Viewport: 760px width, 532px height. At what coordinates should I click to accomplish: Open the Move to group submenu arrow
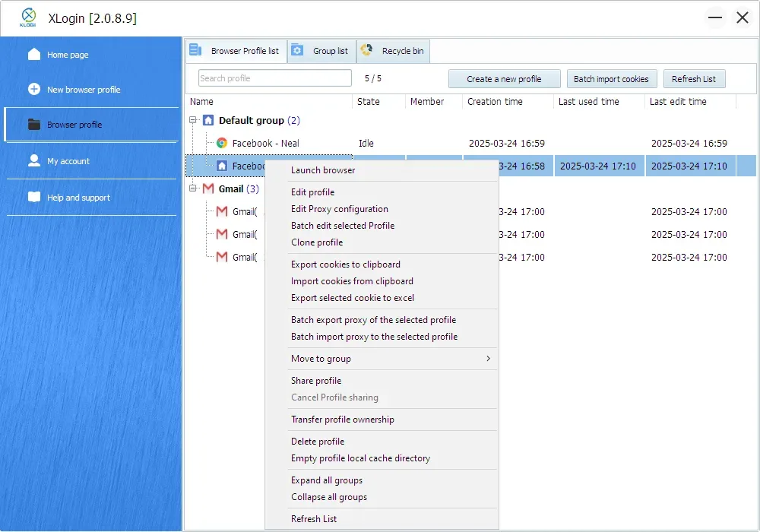(x=488, y=359)
